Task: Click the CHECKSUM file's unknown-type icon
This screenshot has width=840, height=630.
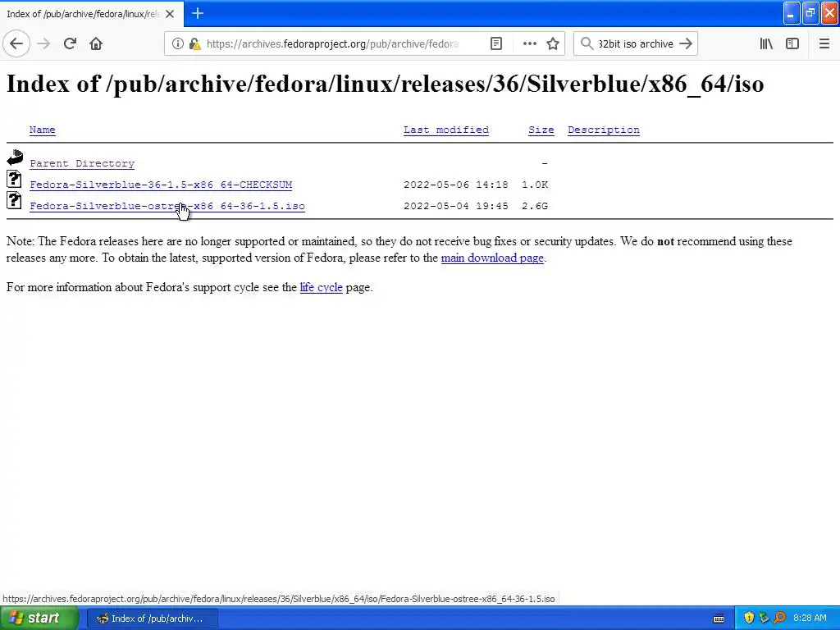Action: tap(14, 179)
